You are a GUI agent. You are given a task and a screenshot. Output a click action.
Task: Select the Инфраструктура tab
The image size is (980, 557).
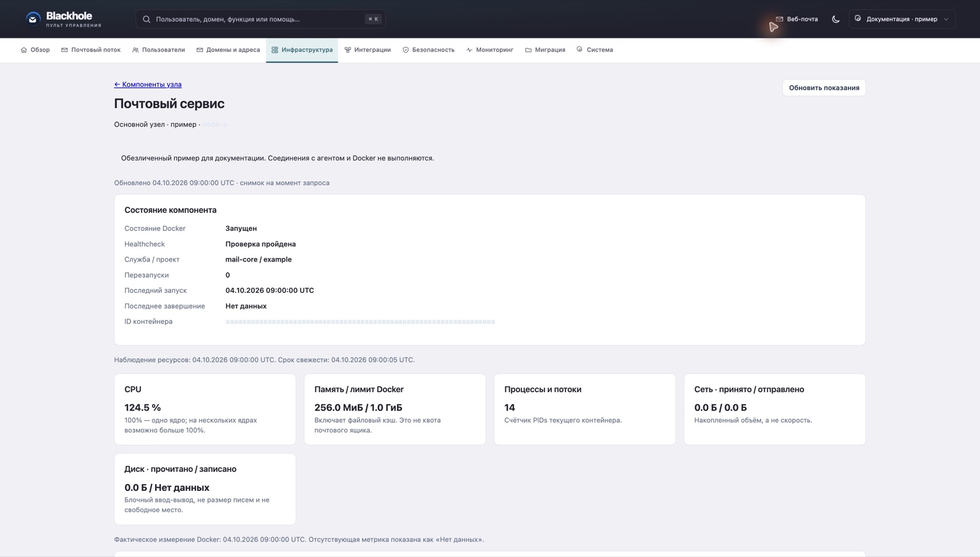pyautogui.click(x=302, y=50)
